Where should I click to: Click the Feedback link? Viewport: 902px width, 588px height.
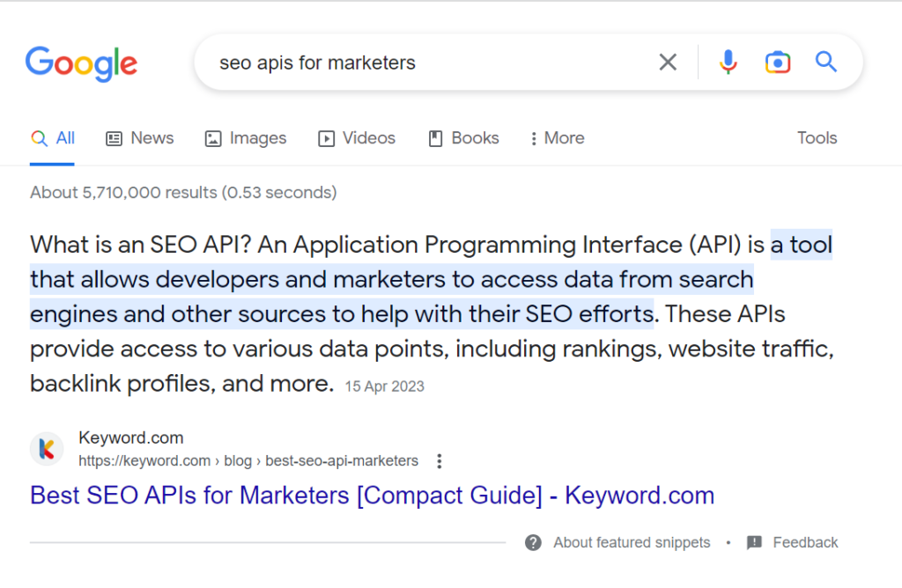803,542
